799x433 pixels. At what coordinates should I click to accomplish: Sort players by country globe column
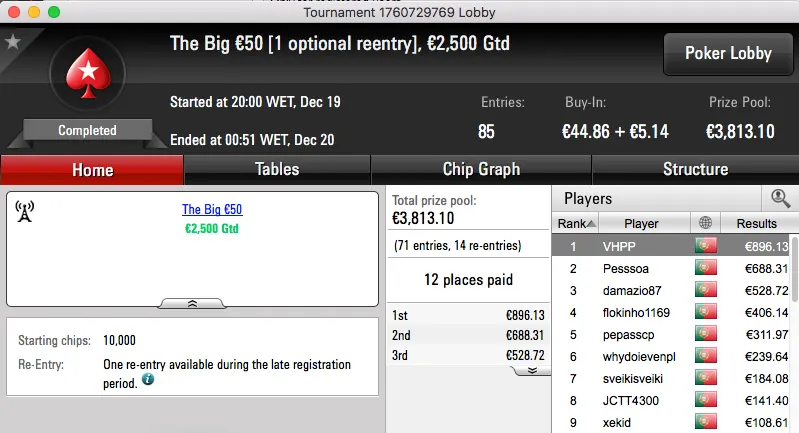click(x=706, y=223)
